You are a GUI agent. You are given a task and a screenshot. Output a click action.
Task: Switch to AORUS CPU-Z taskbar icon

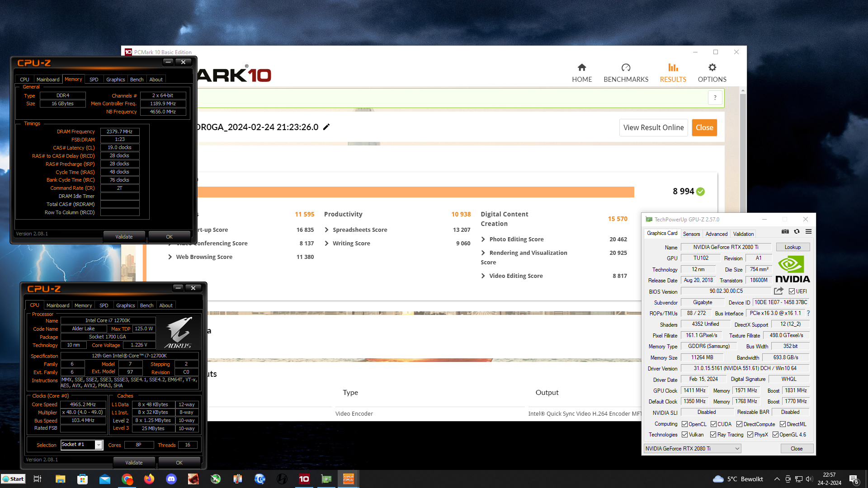348,479
